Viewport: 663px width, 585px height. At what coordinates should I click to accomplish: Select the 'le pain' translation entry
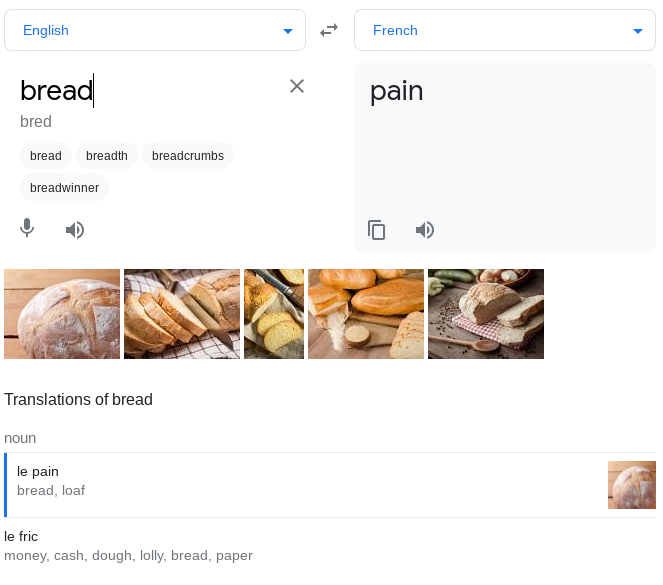(300, 481)
